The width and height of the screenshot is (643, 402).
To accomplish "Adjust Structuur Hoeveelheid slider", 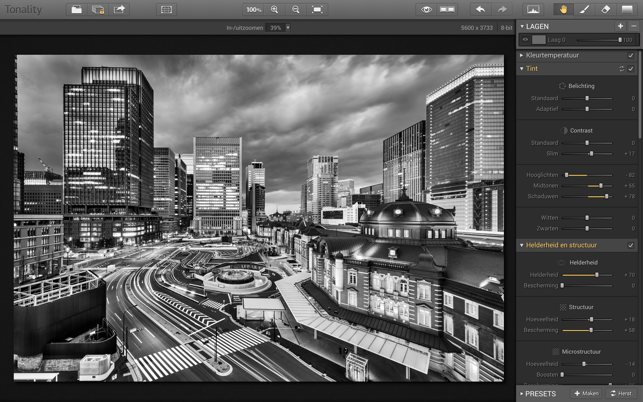I will (587, 319).
